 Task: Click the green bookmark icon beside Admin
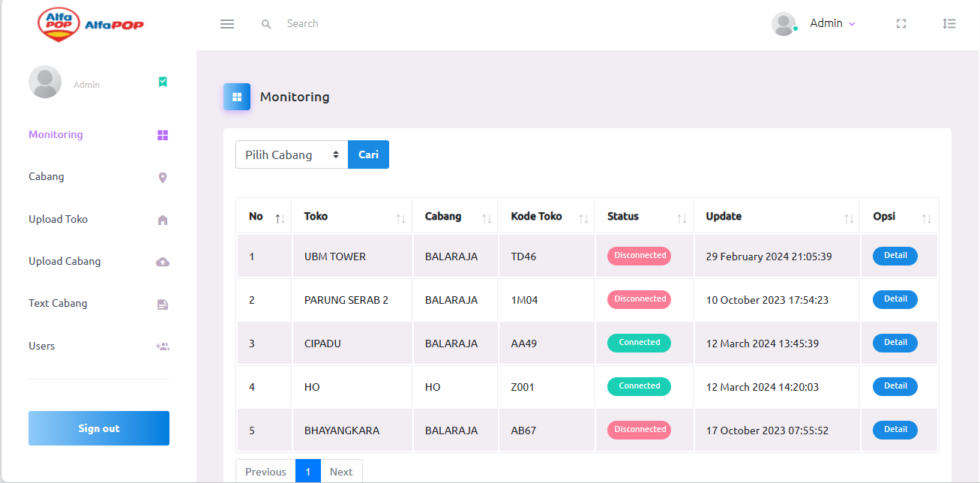(163, 82)
